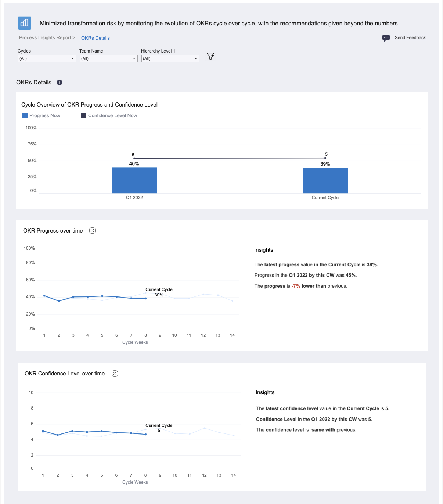Click the Current Cycle 39% label on progress chart

coord(159,292)
